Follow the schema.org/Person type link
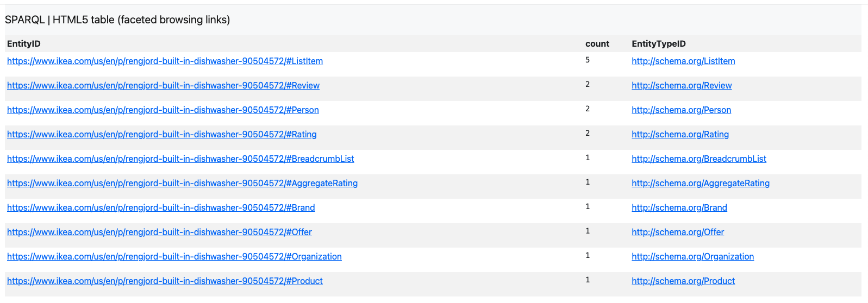 click(681, 110)
